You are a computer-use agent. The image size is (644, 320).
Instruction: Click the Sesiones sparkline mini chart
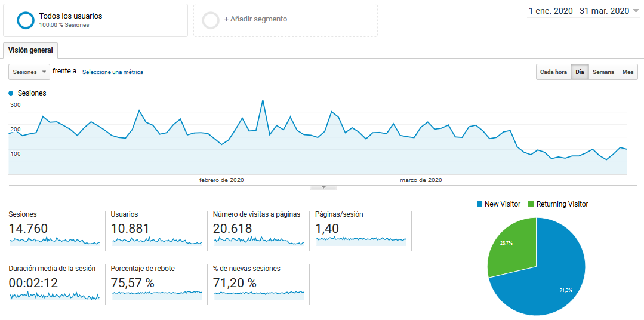click(55, 241)
